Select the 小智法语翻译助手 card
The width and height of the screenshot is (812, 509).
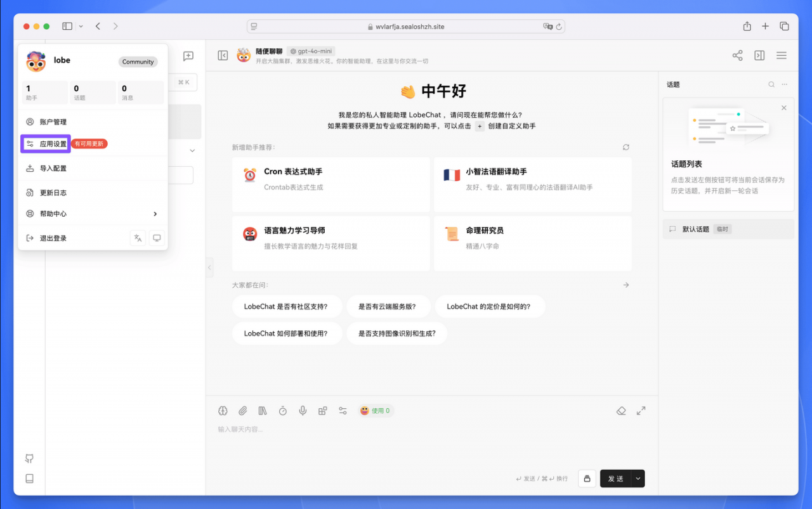pyautogui.click(x=533, y=184)
